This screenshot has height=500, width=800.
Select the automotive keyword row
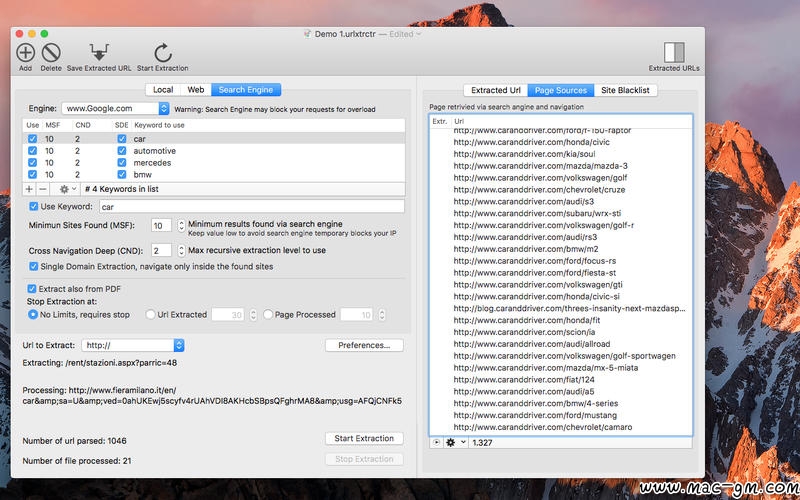tap(214, 151)
